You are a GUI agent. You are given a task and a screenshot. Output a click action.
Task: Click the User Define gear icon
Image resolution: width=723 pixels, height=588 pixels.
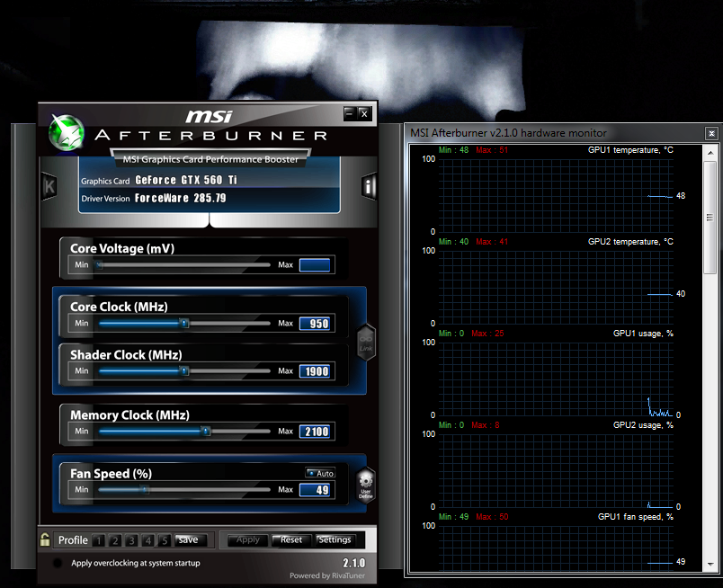[366, 484]
